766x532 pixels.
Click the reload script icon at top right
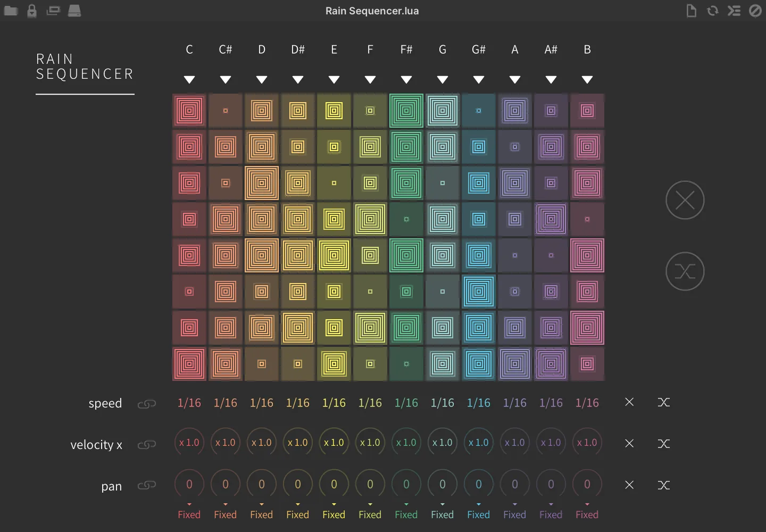(713, 11)
